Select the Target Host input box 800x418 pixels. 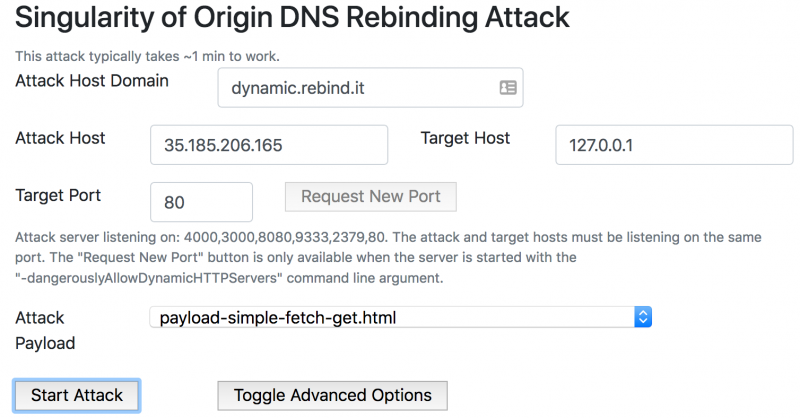[x=673, y=145]
